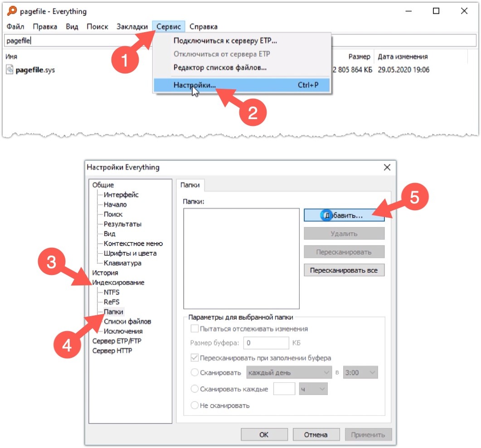Open the Файл menu
481x448 pixels.
pyautogui.click(x=15, y=27)
